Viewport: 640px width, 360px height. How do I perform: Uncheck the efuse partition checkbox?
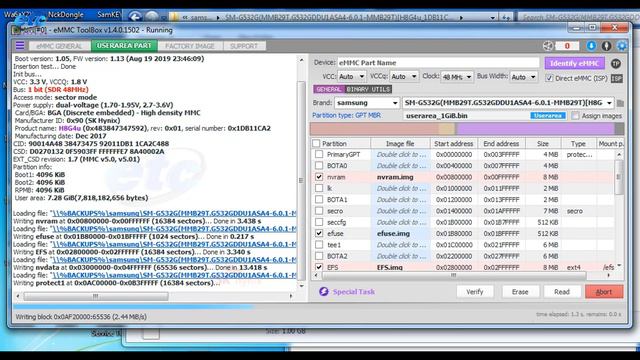pos(319,233)
